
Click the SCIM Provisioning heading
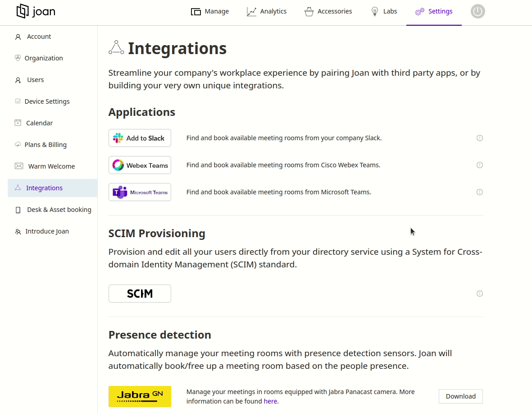(157, 234)
